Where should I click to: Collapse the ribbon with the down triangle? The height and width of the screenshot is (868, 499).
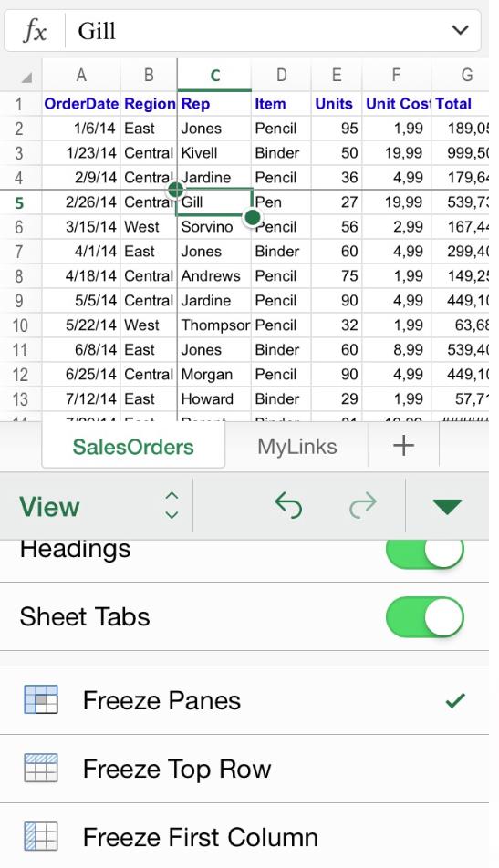446,507
